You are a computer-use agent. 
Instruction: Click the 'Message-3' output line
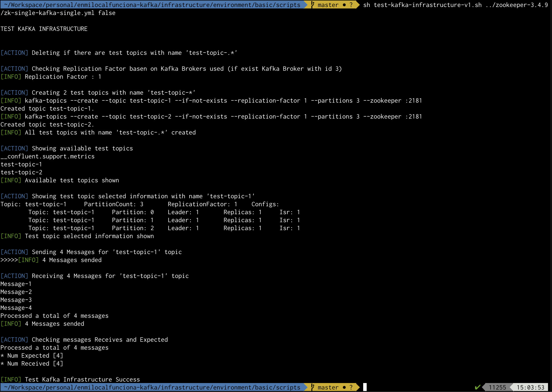[x=16, y=300]
